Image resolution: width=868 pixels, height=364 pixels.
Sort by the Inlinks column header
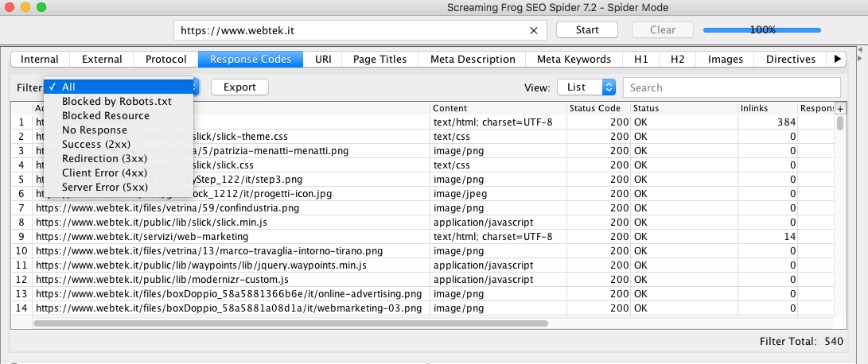768,108
